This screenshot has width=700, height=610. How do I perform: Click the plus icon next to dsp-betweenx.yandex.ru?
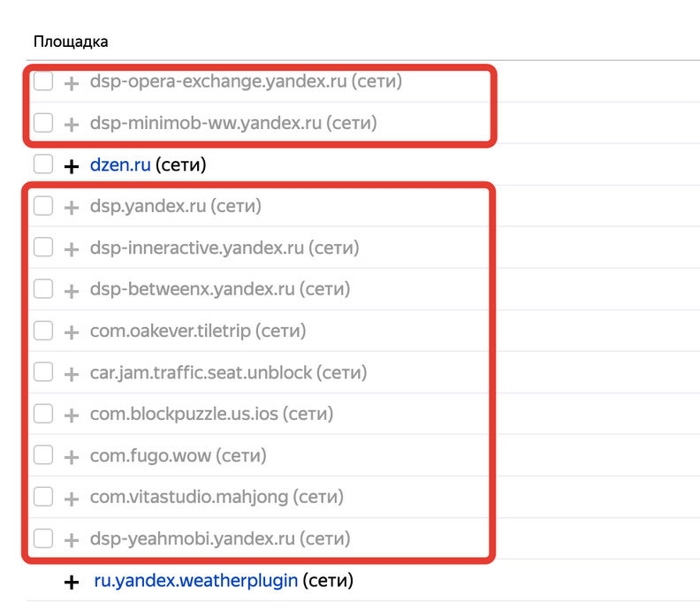pos(72,290)
